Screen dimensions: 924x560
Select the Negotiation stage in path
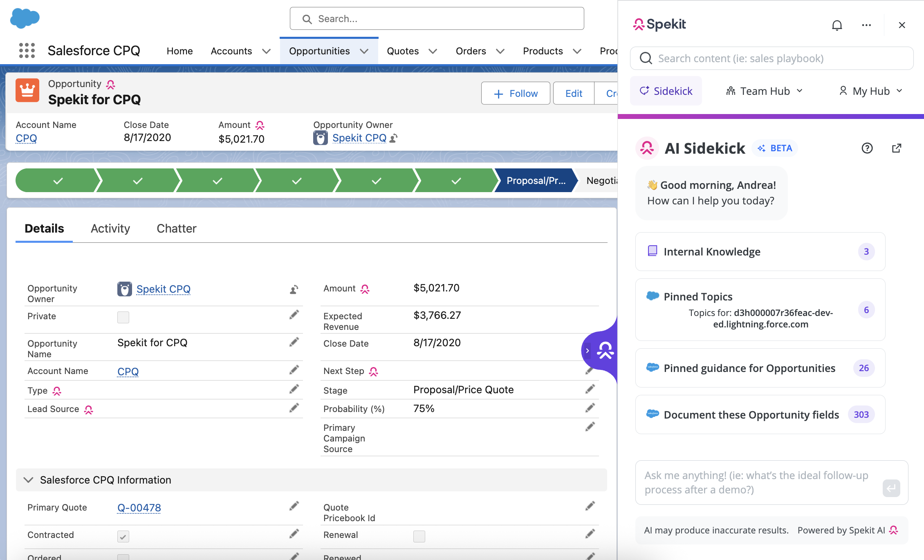pyautogui.click(x=597, y=181)
